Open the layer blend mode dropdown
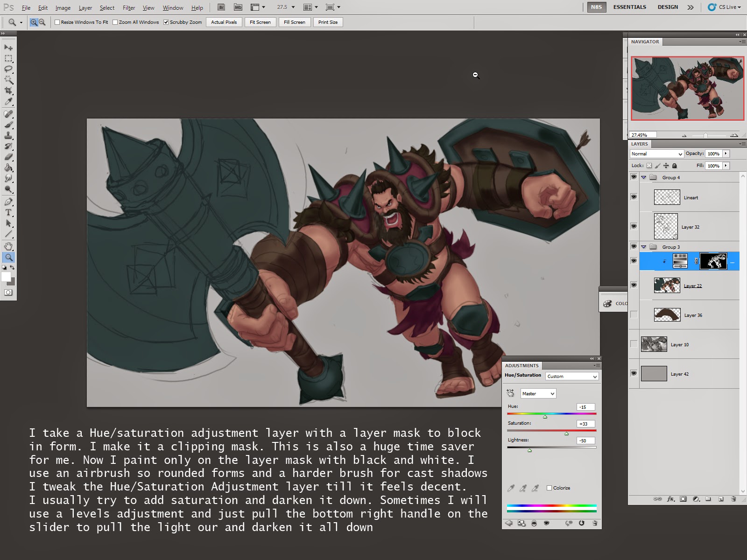747x560 pixels. (656, 154)
